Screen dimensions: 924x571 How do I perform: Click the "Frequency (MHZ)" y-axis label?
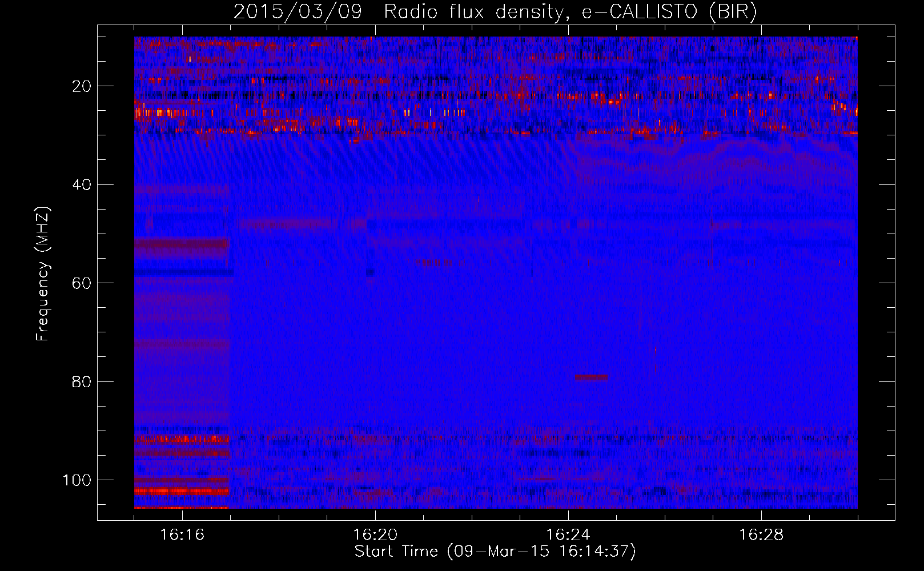click(43, 274)
